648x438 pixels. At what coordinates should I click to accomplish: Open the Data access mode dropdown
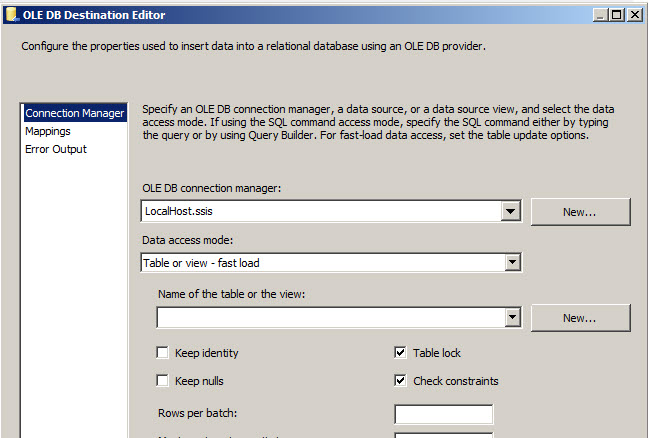click(511, 263)
